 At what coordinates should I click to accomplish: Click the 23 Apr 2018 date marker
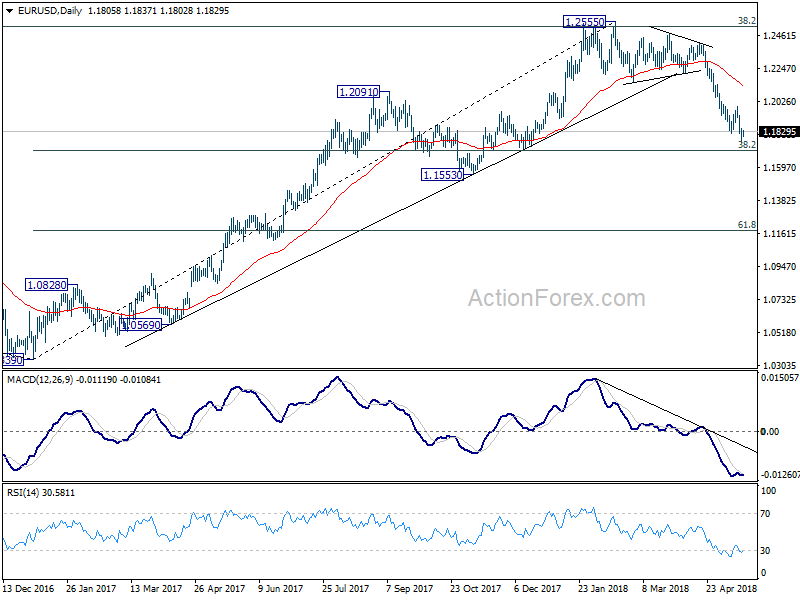click(x=731, y=588)
